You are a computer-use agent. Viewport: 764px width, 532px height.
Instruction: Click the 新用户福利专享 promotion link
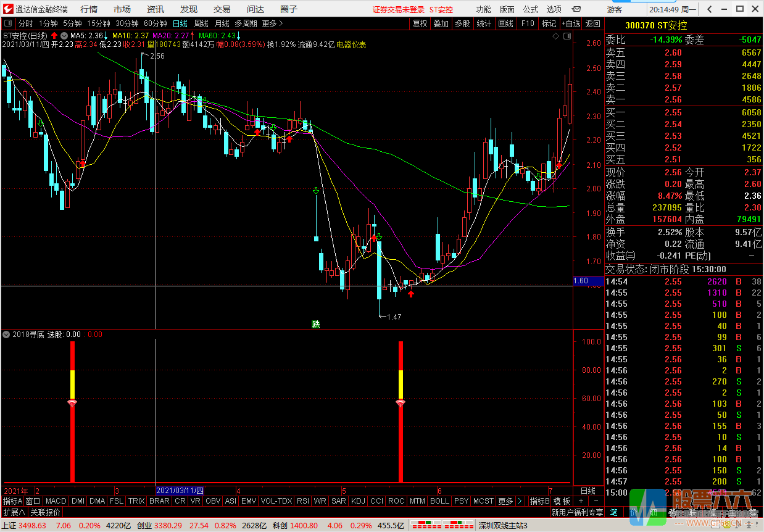(x=578, y=512)
